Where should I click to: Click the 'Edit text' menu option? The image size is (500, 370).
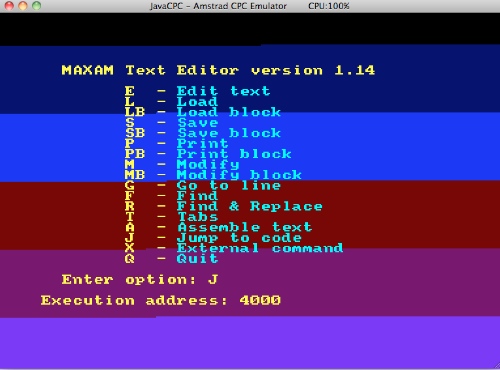[223, 91]
